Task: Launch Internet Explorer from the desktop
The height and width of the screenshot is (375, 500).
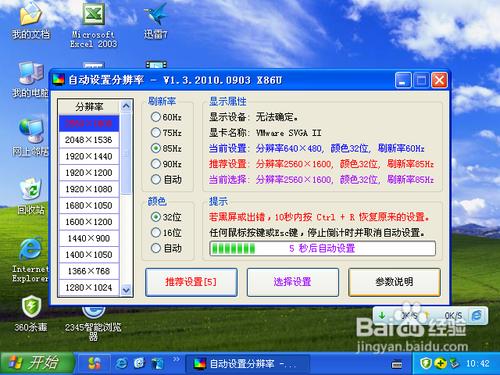Action: 31,259
